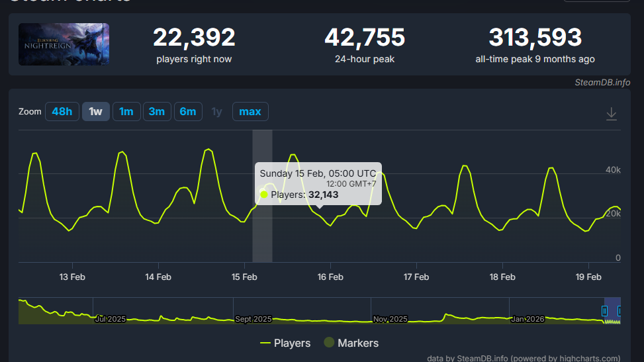Grab the right navigator range handle
This screenshot has height=362, width=644.
(x=619, y=311)
